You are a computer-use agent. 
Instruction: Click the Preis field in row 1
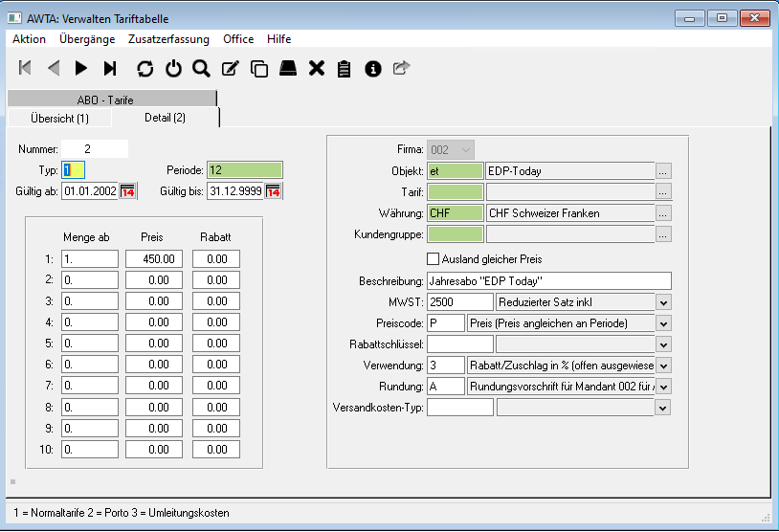click(154, 259)
